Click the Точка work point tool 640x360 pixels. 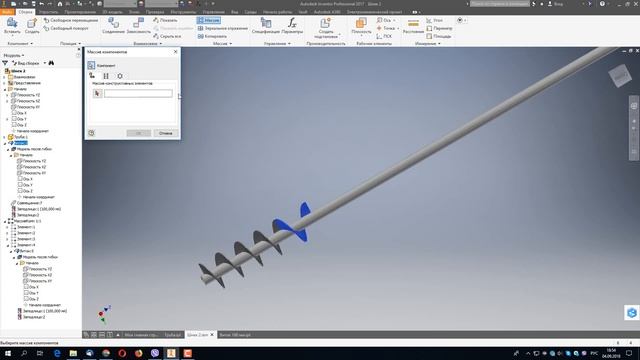[x=386, y=28]
